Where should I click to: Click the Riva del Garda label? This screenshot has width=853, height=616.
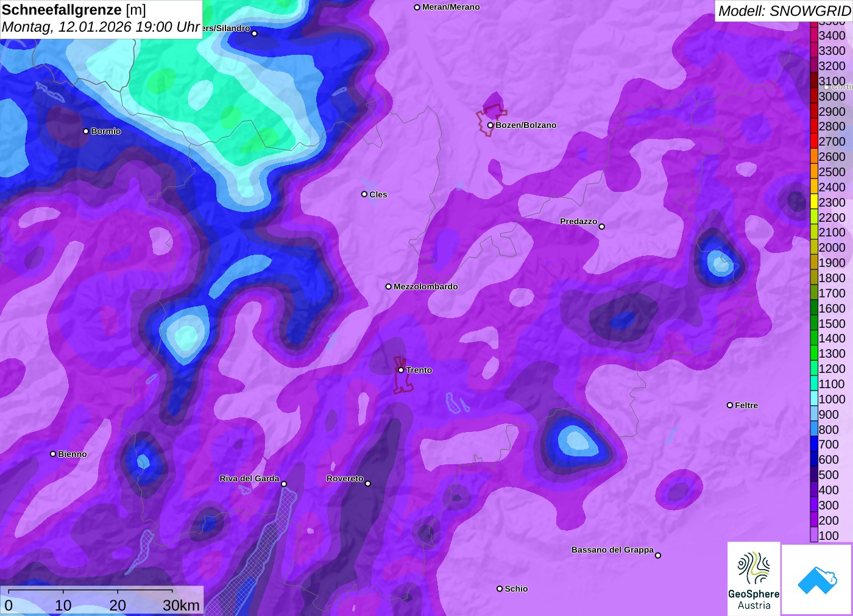[x=249, y=478]
